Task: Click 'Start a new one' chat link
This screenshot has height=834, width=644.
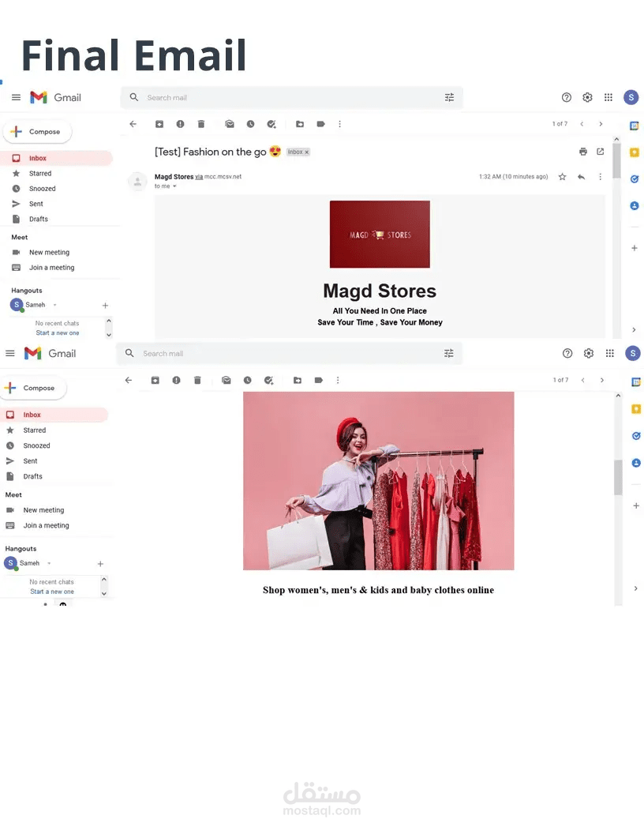Action: point(57,331)
